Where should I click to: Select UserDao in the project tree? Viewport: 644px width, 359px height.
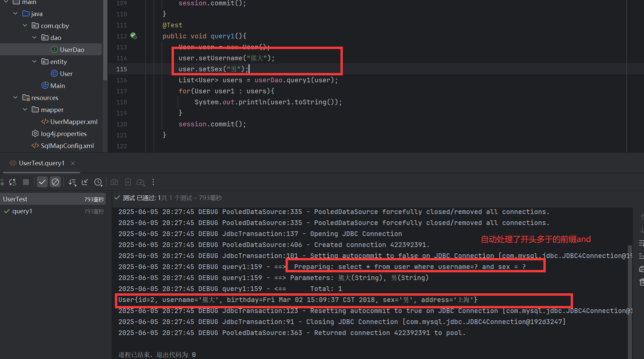(x=51, y=50)
